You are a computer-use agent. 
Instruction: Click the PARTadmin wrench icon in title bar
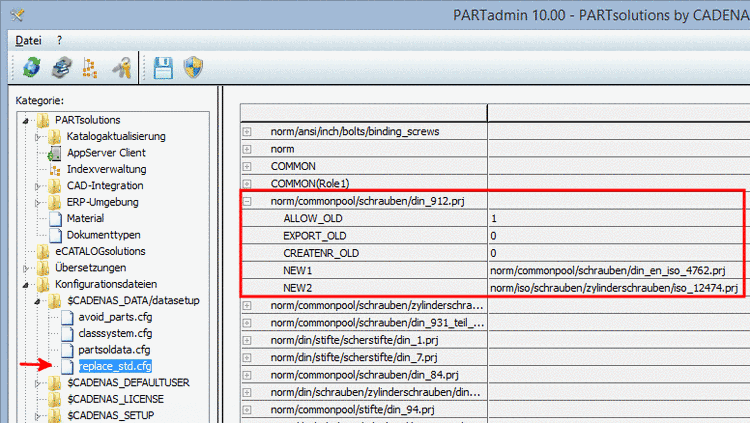click(18, 15)
